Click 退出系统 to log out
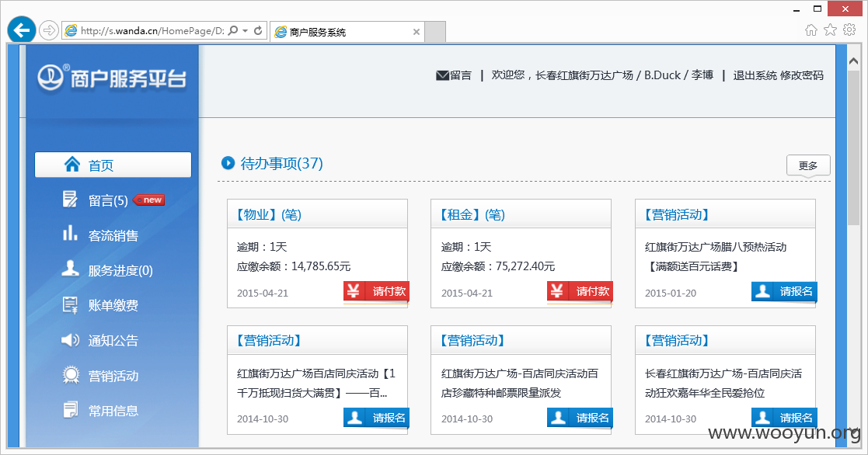The image size is (868, 455). 755,75
